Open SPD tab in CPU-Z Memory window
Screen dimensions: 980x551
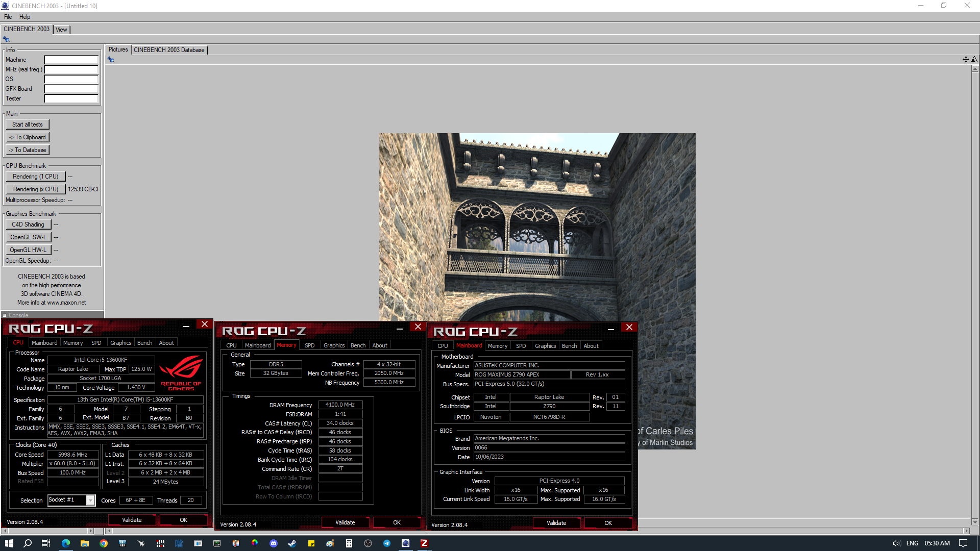(x=310, y=345)
